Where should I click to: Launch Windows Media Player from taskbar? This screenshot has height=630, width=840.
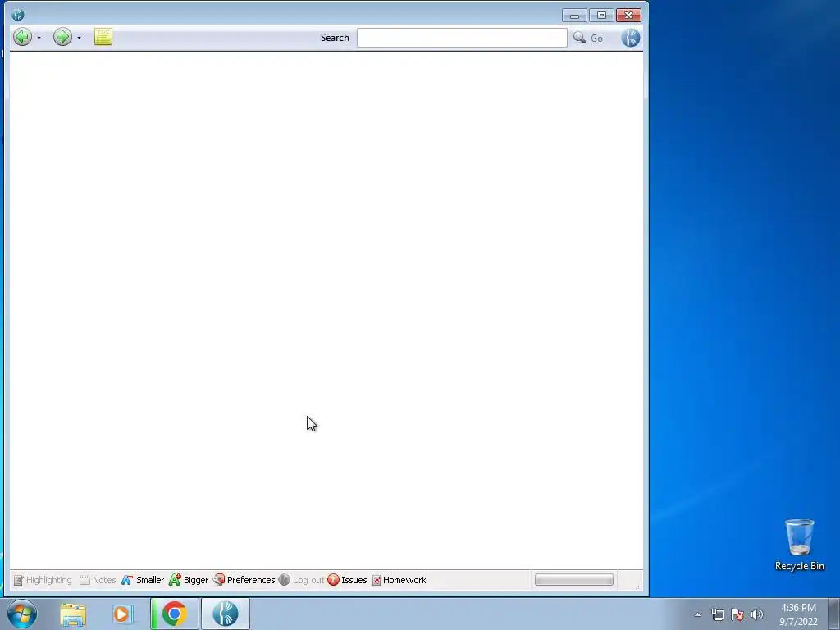coord(122,614)
